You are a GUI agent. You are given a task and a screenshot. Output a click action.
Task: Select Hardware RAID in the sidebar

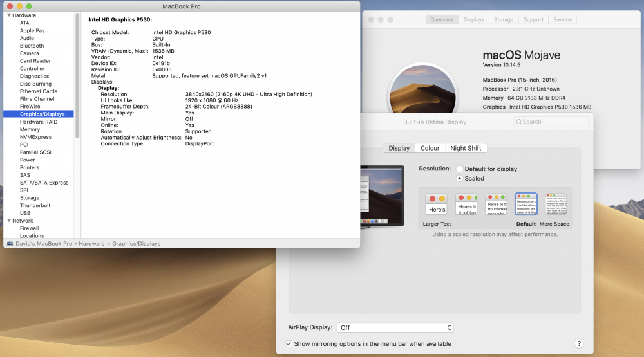[39, 122]
